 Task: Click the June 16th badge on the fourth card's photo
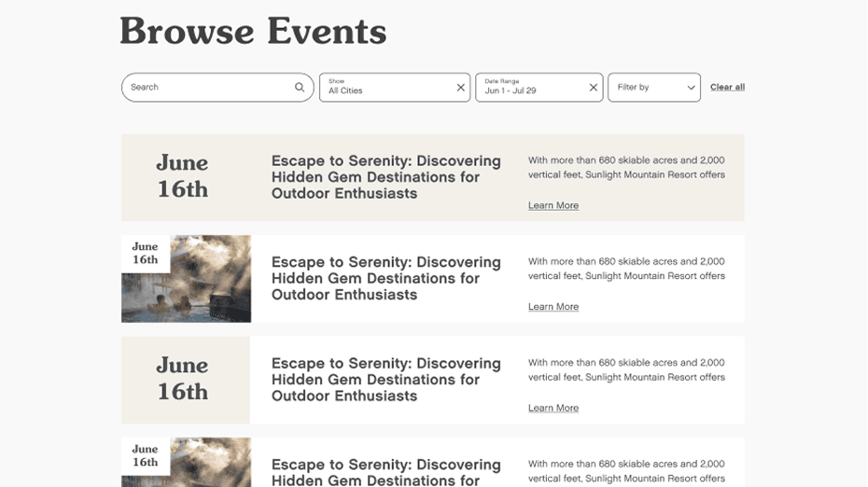click(x=145, y=456)
